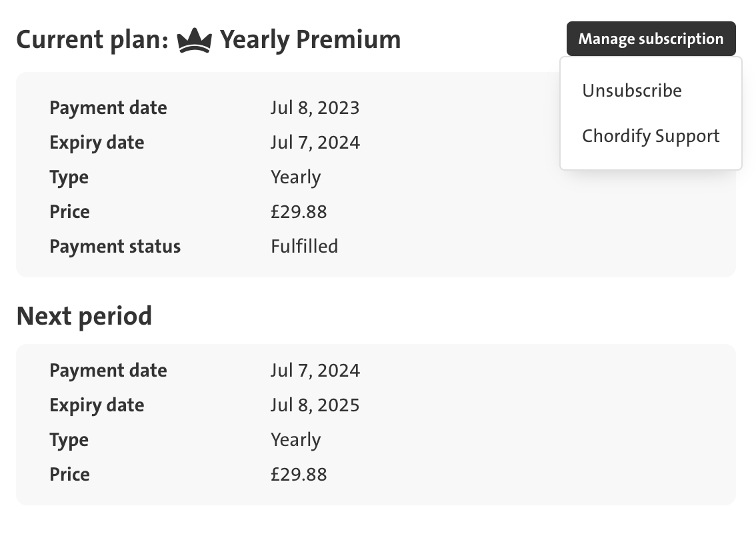Open the Manage subscription dropdown

tap(651, 39)
